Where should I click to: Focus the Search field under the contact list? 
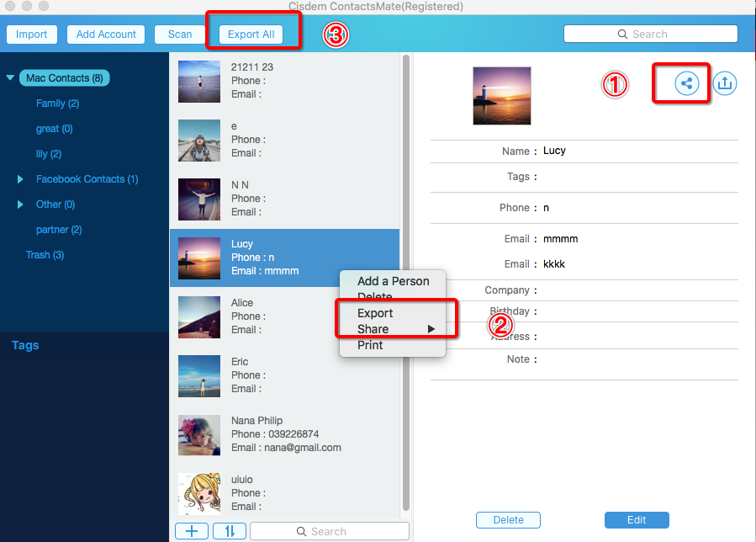330,531
